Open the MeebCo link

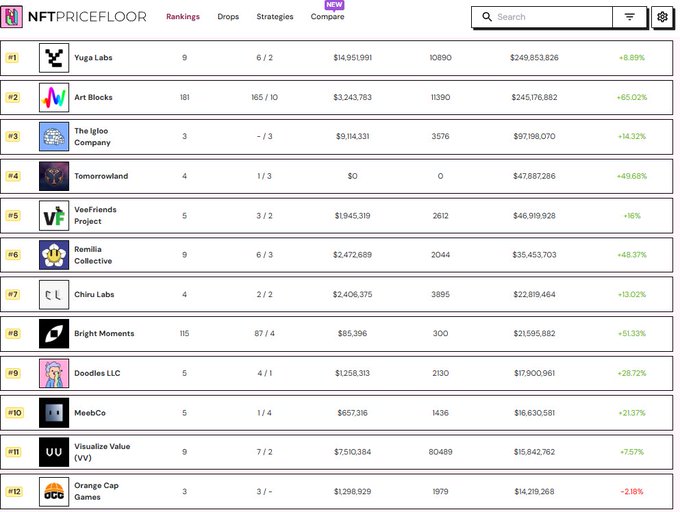(90, 413)
